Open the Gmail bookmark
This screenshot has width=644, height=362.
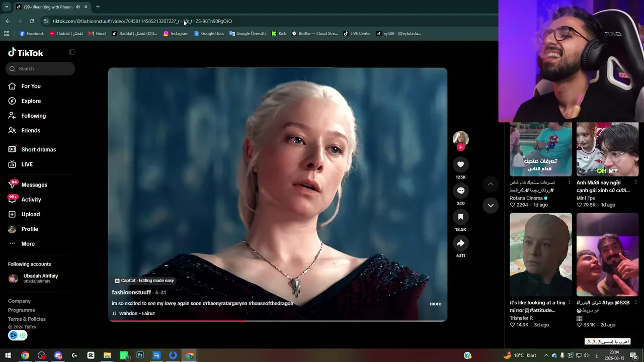coord(97,34)
